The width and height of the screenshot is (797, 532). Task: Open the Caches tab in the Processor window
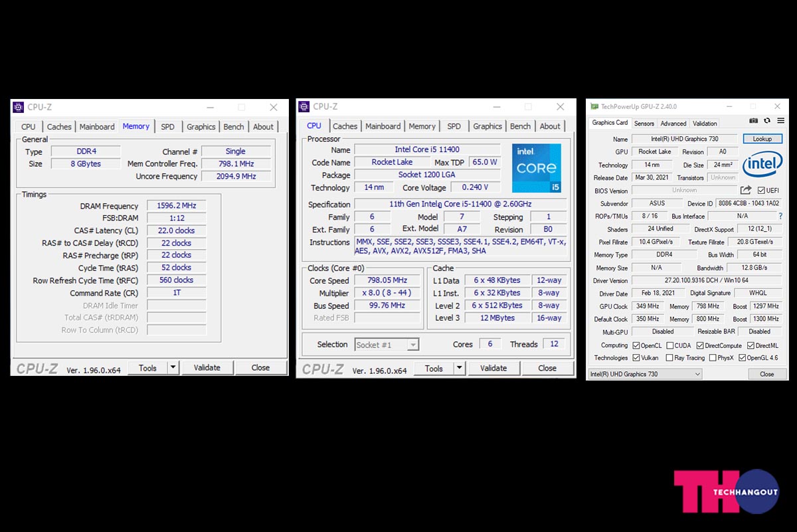(345, 126)
